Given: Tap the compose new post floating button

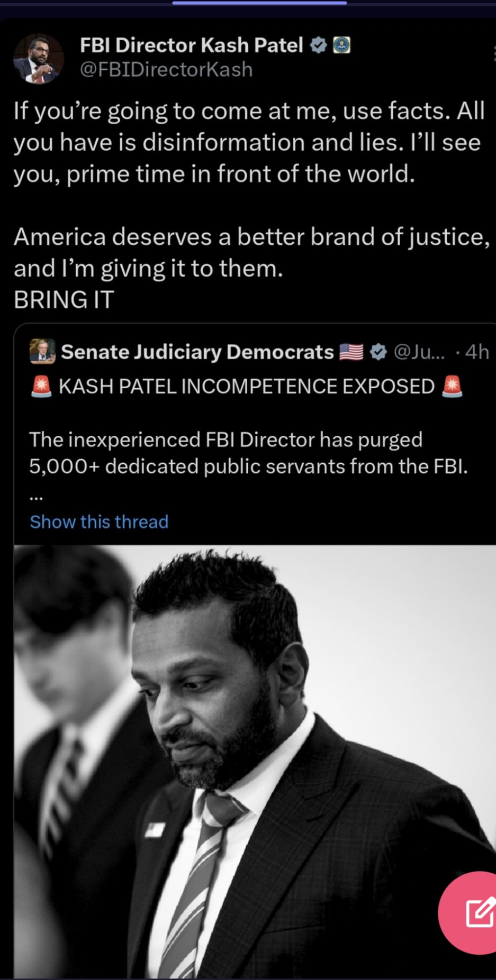Looking at the screenshot, I should (x=477, y=912).
